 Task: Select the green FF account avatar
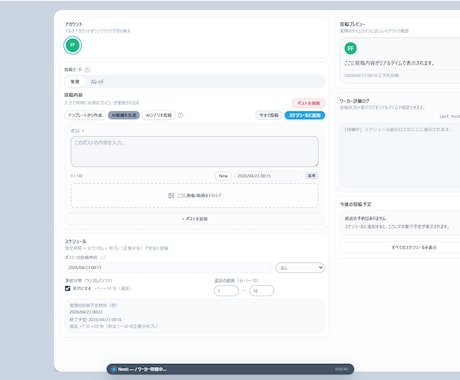point(72,45)
